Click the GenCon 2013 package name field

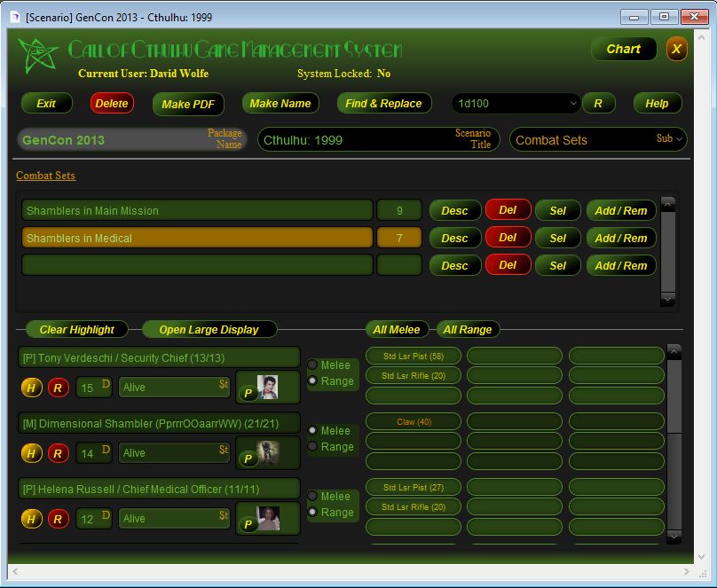(132, 139)
